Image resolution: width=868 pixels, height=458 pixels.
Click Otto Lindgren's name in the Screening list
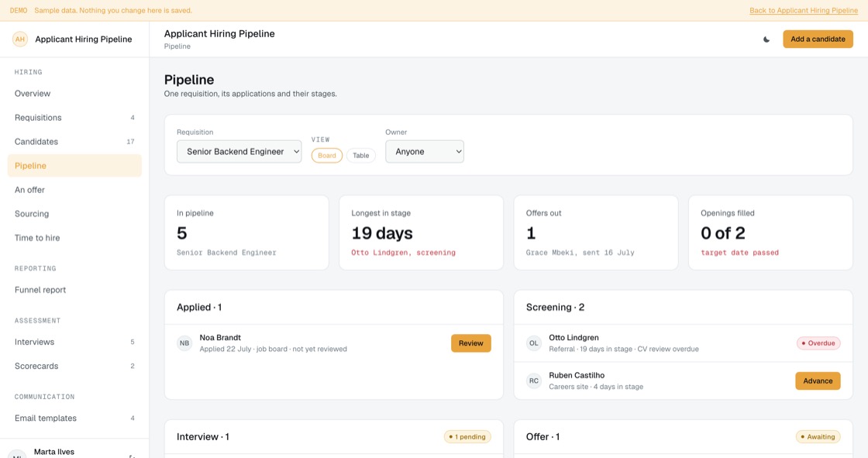(573, 338)
